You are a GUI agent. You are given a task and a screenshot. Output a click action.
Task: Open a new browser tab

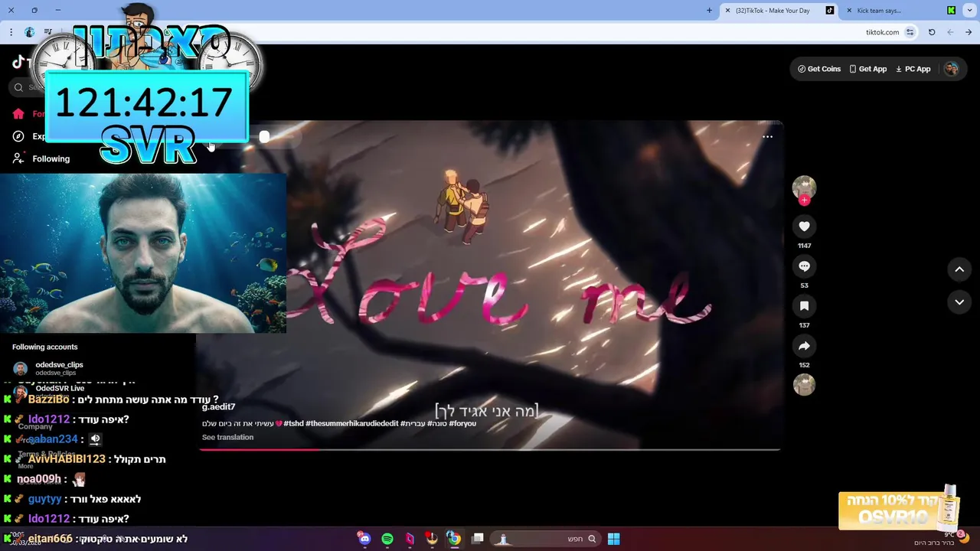click(x=709, y=11)
